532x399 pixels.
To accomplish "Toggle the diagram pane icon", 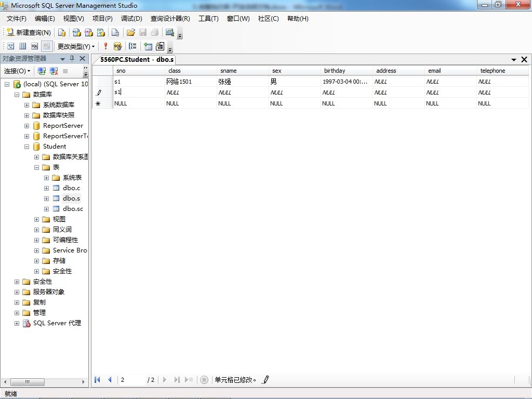I will tap(11, 46).
